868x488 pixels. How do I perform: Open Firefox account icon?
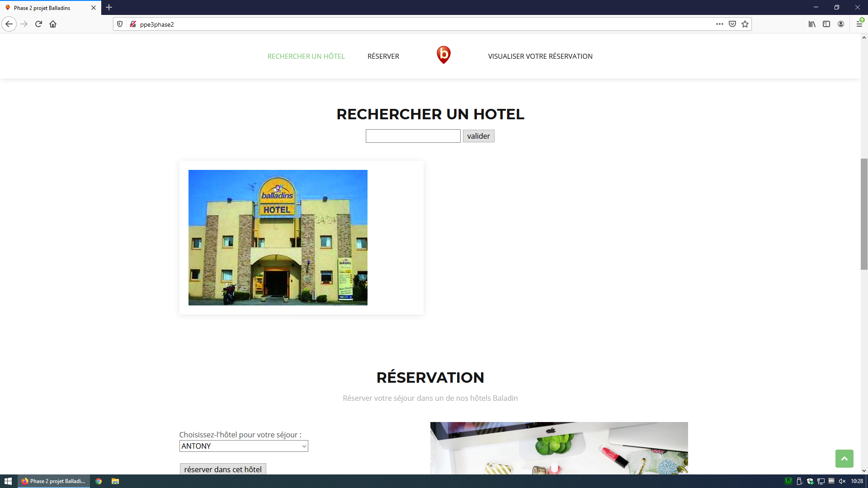point(841,24)
